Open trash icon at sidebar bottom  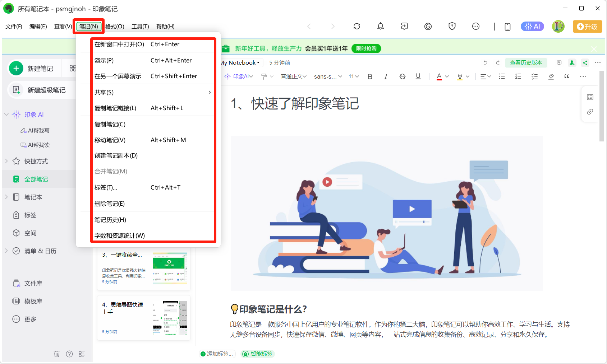[57, 354]
